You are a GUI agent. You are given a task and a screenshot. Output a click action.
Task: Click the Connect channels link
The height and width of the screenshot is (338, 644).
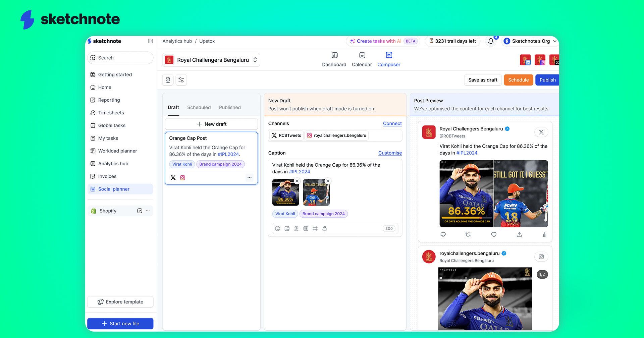[x=392, y=123]
